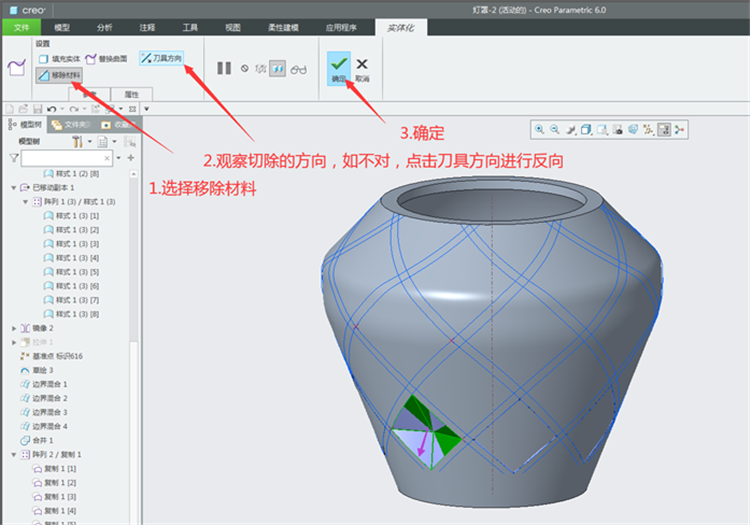
Task: Confirm the feature with green check 确定
Action: [339, 68]
